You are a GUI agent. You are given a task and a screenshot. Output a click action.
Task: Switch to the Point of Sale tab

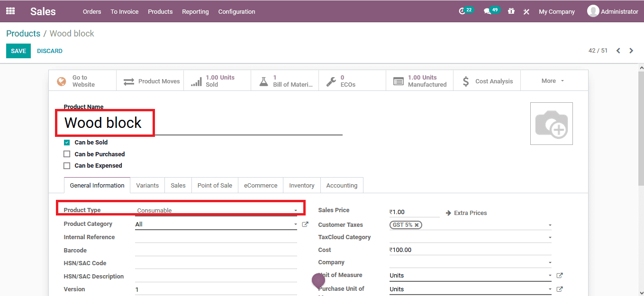click(x=215, y=185)
